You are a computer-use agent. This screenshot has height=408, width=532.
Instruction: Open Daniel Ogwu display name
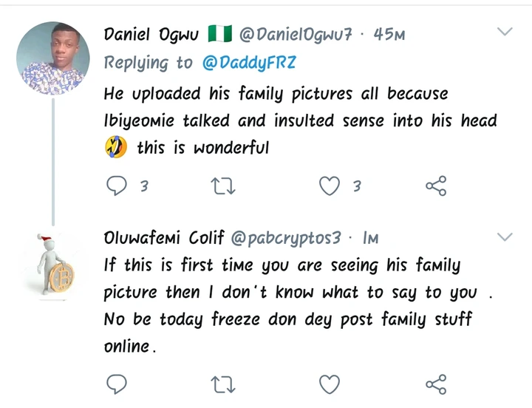(x=151, y=34)
